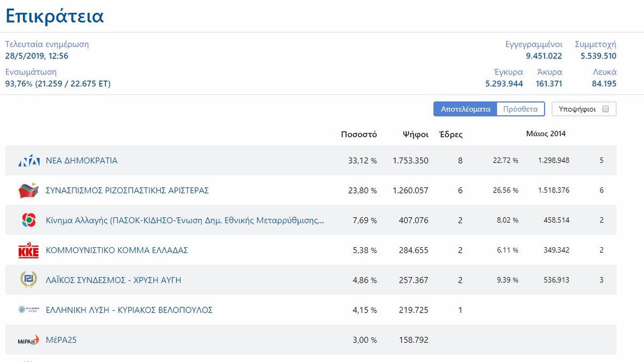Click the Ποσοστό column header
644x362 pixels.
click(359, 135)
